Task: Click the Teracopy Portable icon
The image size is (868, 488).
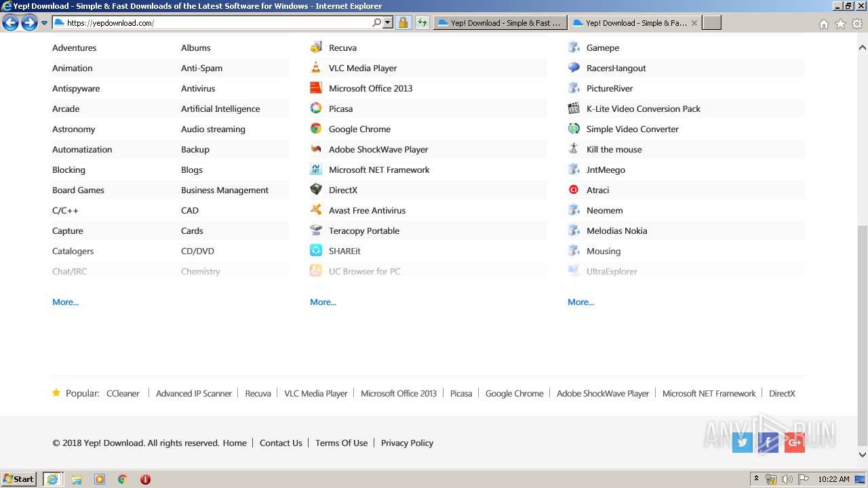Action: click(316, 230)
